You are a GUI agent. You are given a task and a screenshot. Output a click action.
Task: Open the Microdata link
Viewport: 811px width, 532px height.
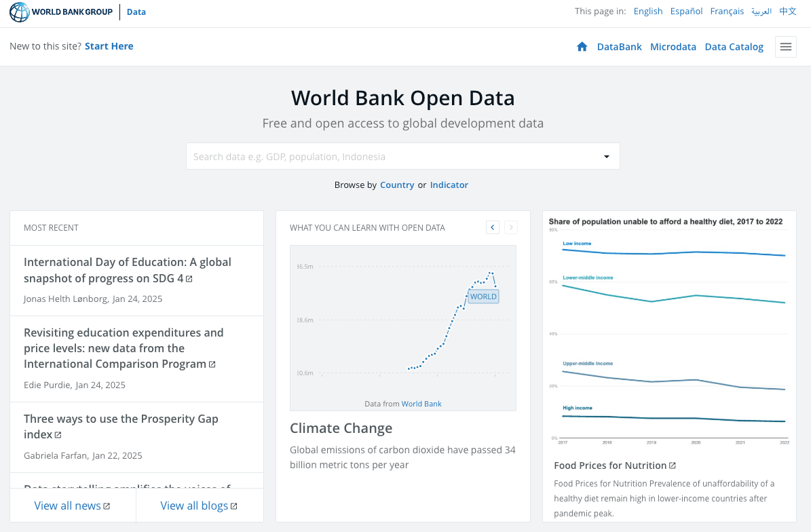673,47
